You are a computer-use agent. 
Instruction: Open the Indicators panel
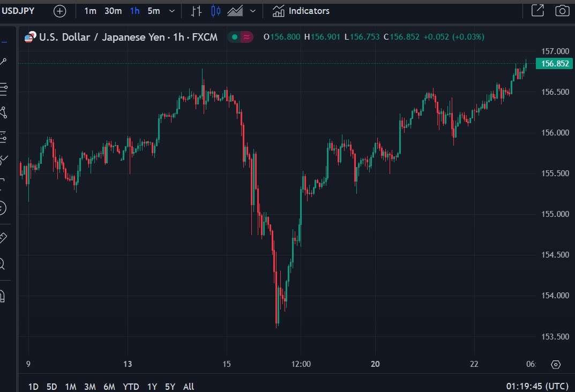tap(301, 11)
